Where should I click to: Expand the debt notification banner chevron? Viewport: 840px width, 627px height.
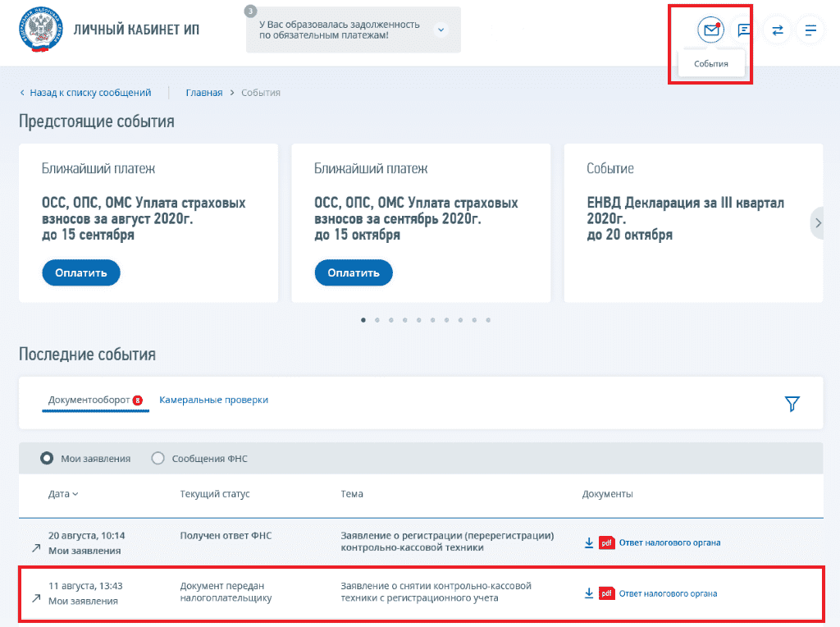tap(441, 30)
